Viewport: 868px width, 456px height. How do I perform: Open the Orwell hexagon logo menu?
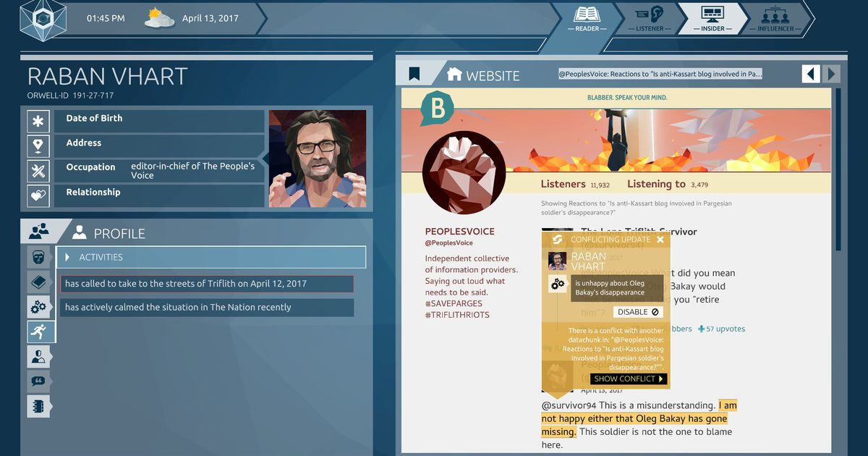pos(43,19)
